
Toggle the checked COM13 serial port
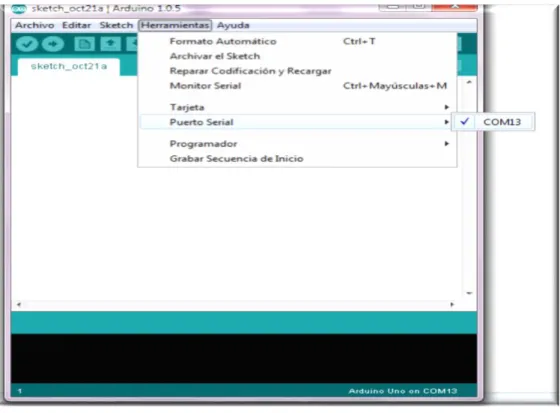coord(493,122)
